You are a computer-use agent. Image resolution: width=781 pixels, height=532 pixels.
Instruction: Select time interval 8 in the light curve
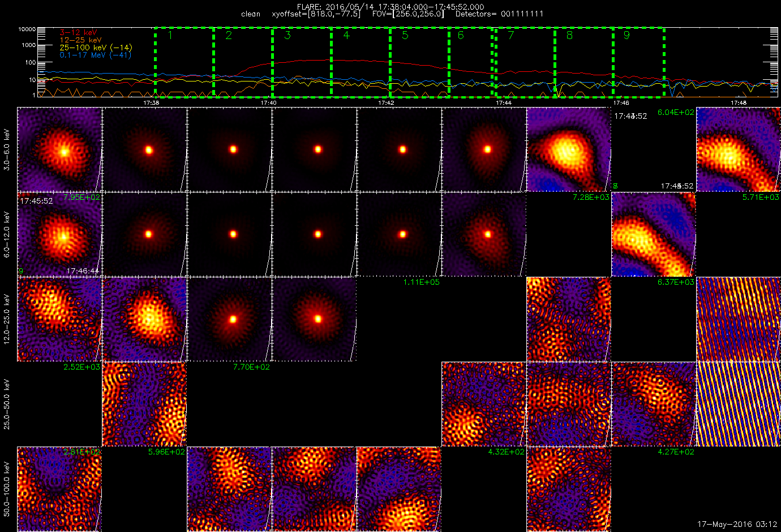584,62
